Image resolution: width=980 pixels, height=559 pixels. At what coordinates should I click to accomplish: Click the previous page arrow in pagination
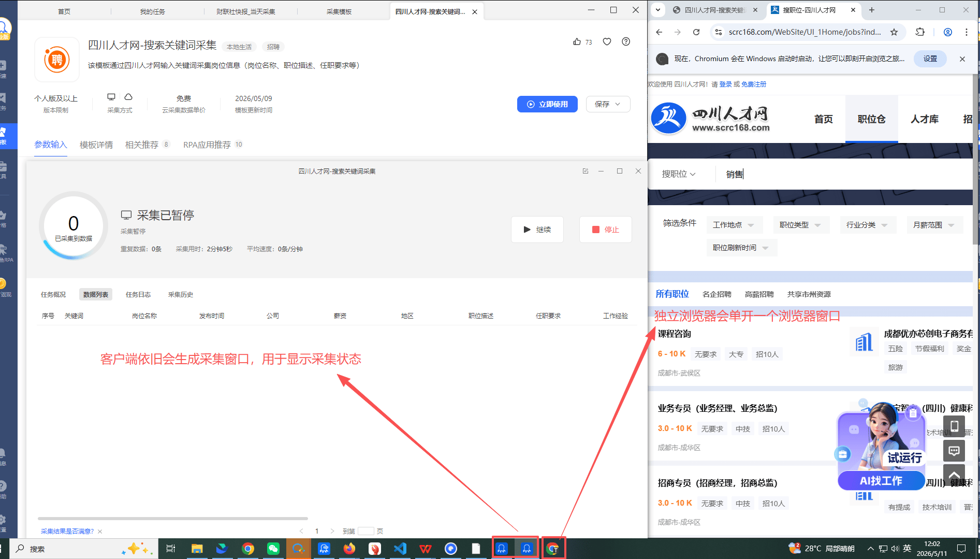point(301,532)
